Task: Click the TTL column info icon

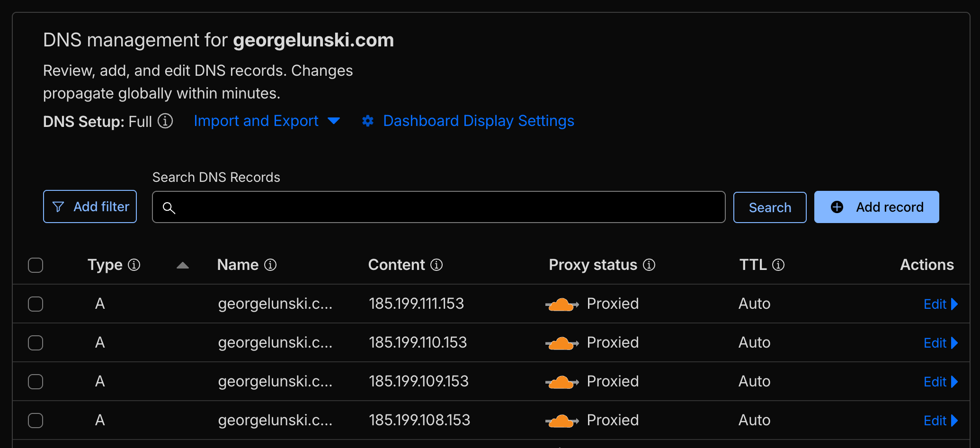Action: coord(778,265)
